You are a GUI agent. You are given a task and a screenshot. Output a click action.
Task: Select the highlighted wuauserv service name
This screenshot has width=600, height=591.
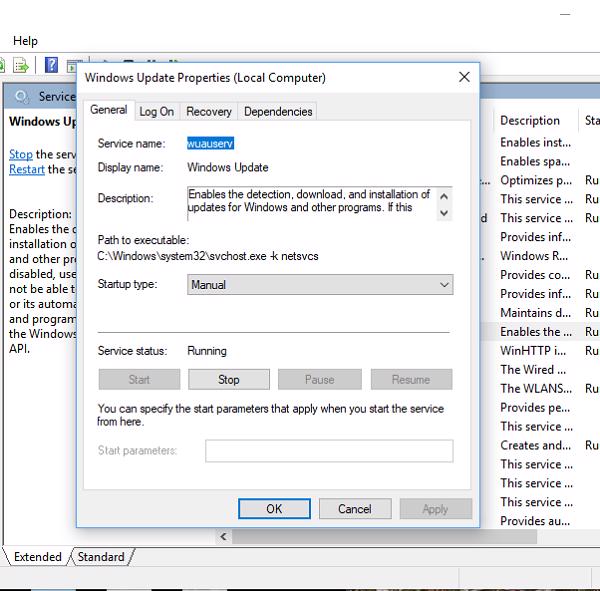[210, 144]
